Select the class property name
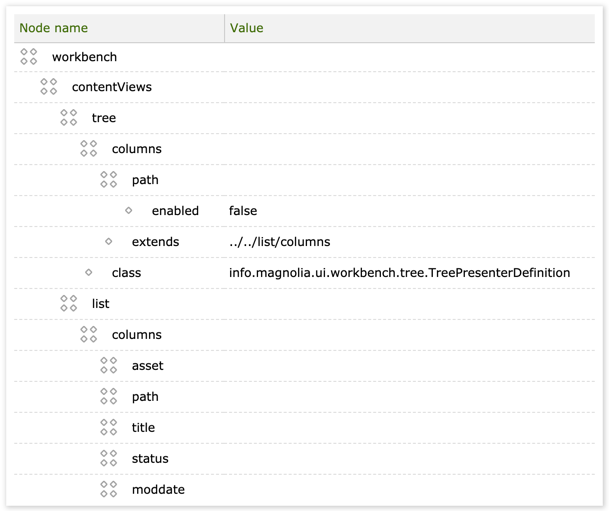 click(126, 273)
